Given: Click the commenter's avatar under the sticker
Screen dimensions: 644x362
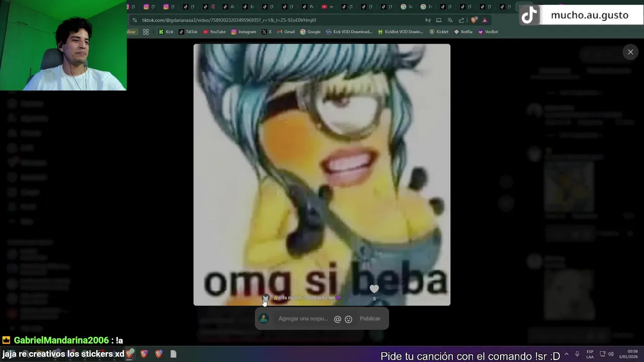Looking at the screenshot, I should (266, 298).
